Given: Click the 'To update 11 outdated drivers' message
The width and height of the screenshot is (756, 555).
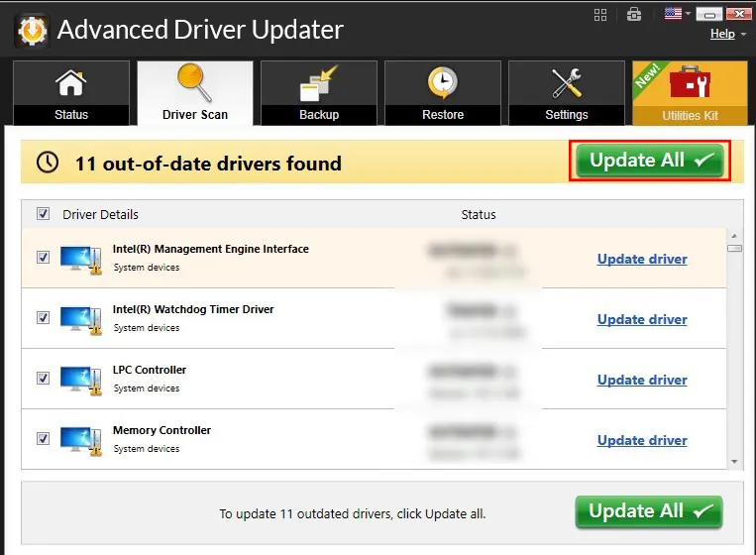Looking at the screenshot, I should (353, 514).
